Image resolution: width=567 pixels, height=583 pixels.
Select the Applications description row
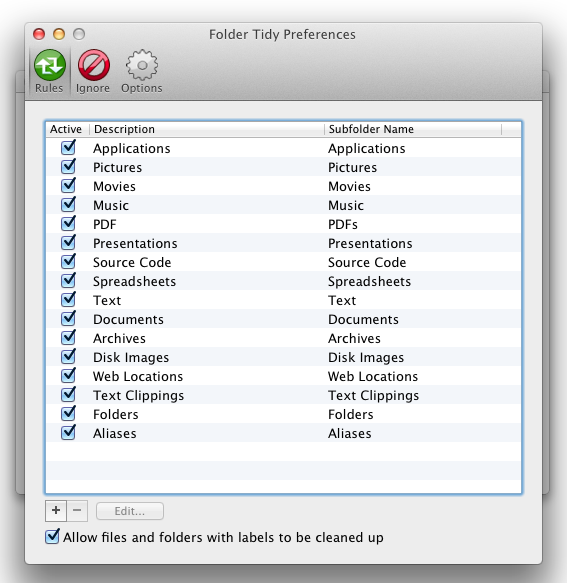click(x=132, y=148)
